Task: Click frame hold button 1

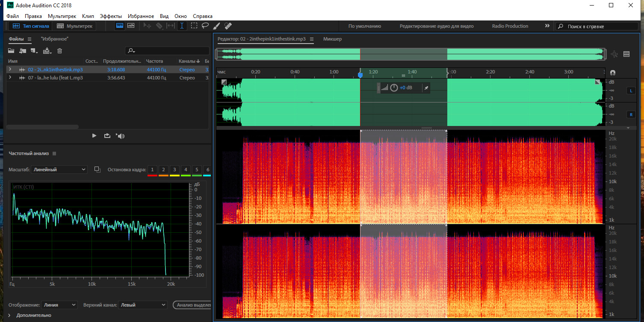Action: tap(152, 170)
